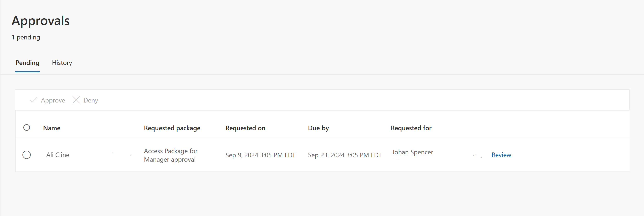Click the '1 pending' count text
Image resolution: width=644 pixels, height=216 pixels.
coord(26,37)
